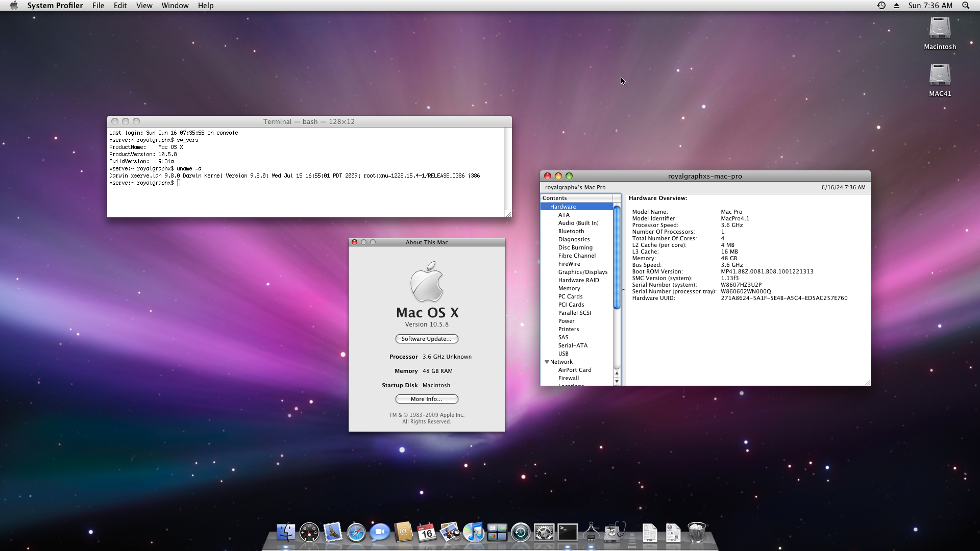Open Finder from the Dock
This screenshot has width=980, height=551.
286,533
